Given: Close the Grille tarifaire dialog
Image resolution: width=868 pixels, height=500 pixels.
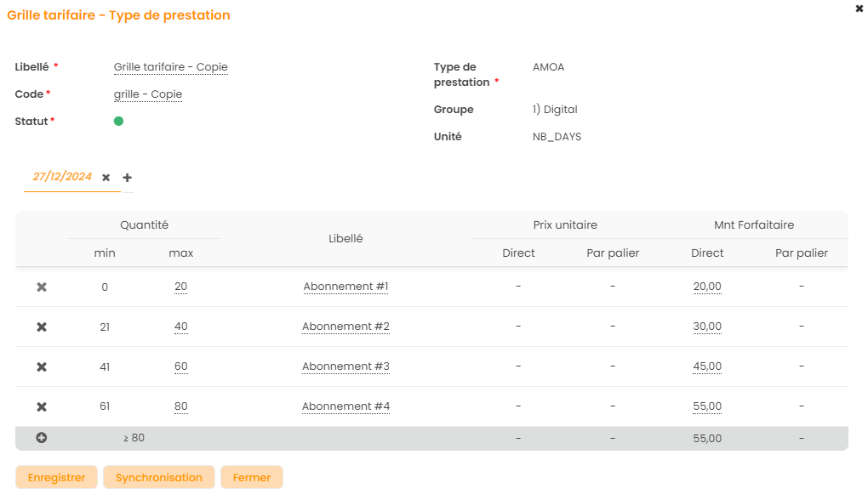Looking at the screenshot, I should 859,8.
